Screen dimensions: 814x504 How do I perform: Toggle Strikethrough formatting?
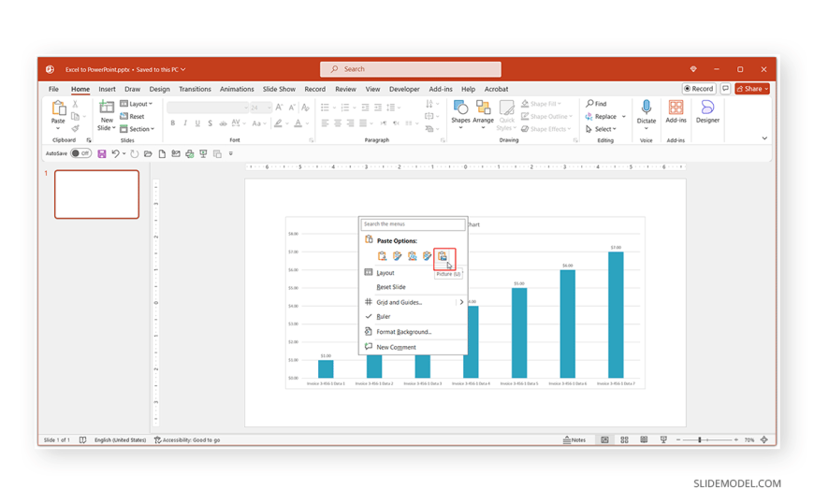click(223, 123)
